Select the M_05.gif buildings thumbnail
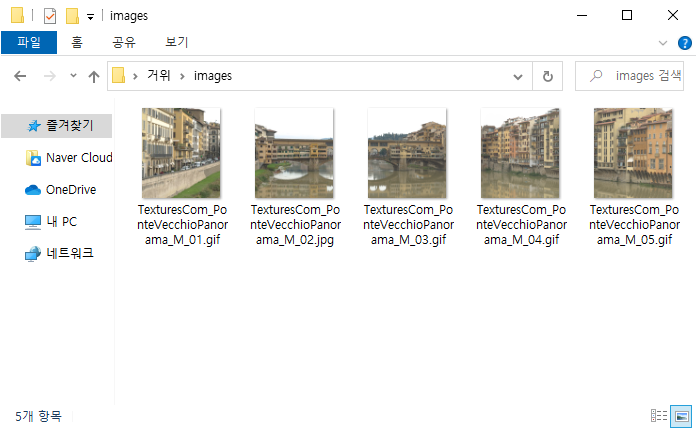The image size is (697, 429). [633, 153]
